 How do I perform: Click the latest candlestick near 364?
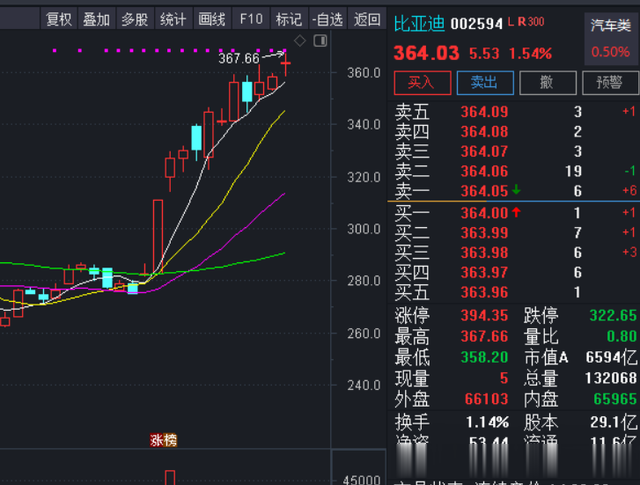click(x=285, y=64)
